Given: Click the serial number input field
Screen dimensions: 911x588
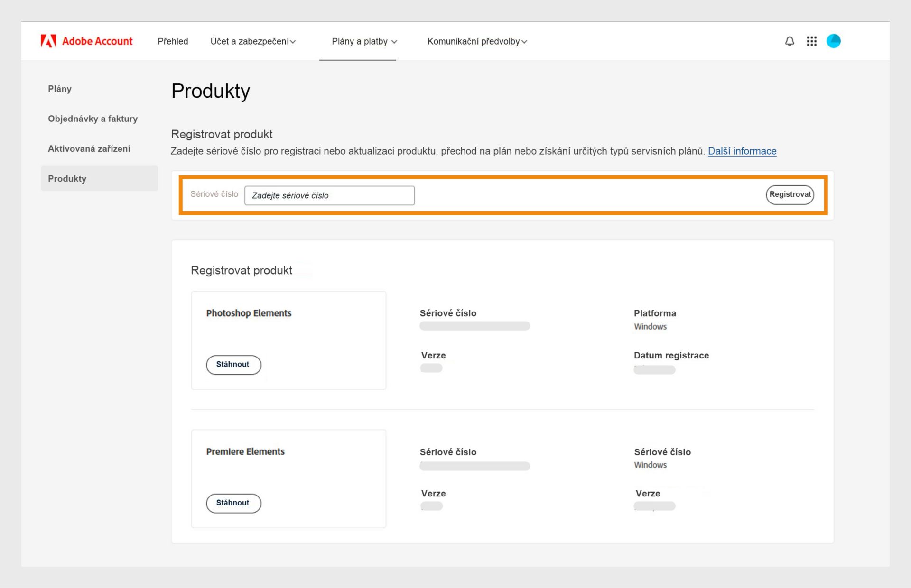Looking at the screenshot, I should 329,195.
